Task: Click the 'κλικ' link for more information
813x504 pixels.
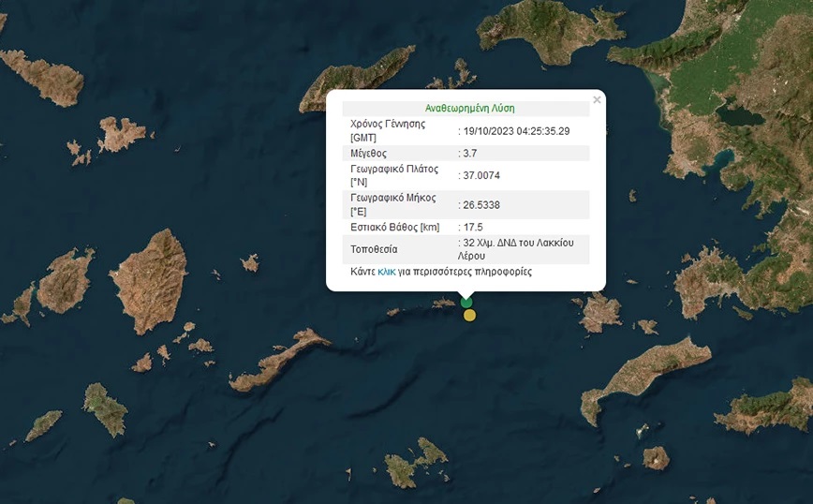Action: (x=386, y=272)
